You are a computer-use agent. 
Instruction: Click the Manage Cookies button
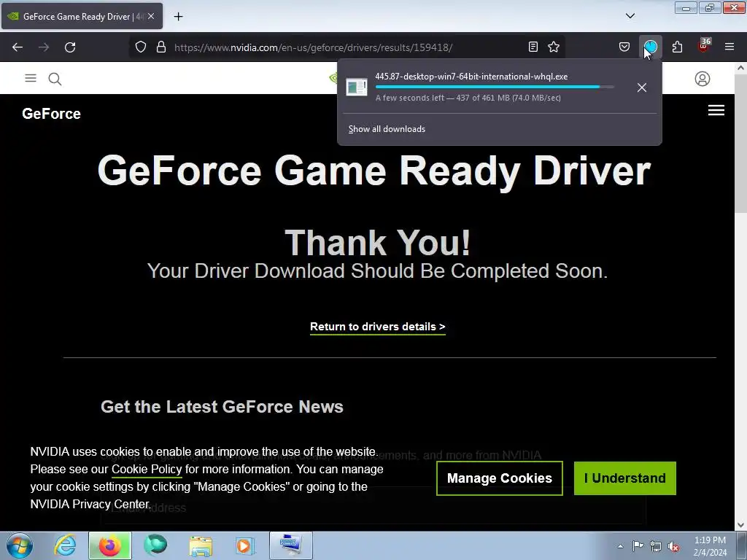499,478
